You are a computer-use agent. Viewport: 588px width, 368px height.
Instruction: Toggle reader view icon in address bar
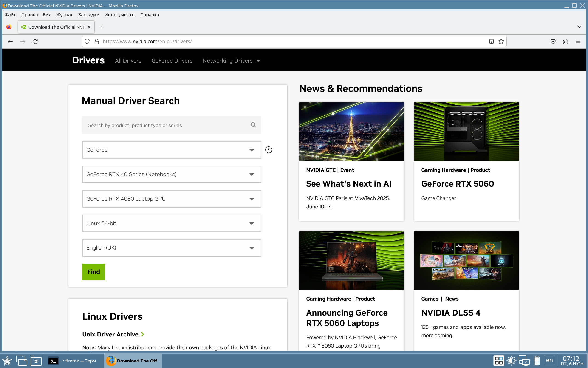pyautogui.click(x=491, y=42)
